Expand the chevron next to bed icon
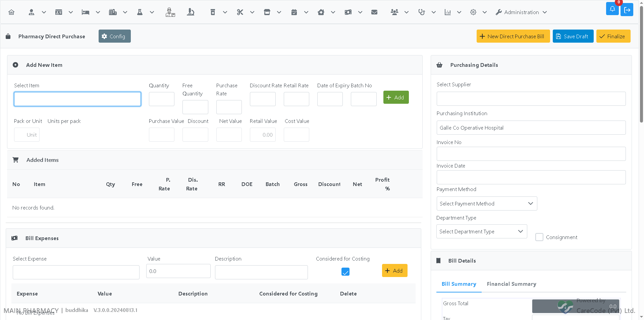This screenshot has width=644, height=320. tap(98, 12)
